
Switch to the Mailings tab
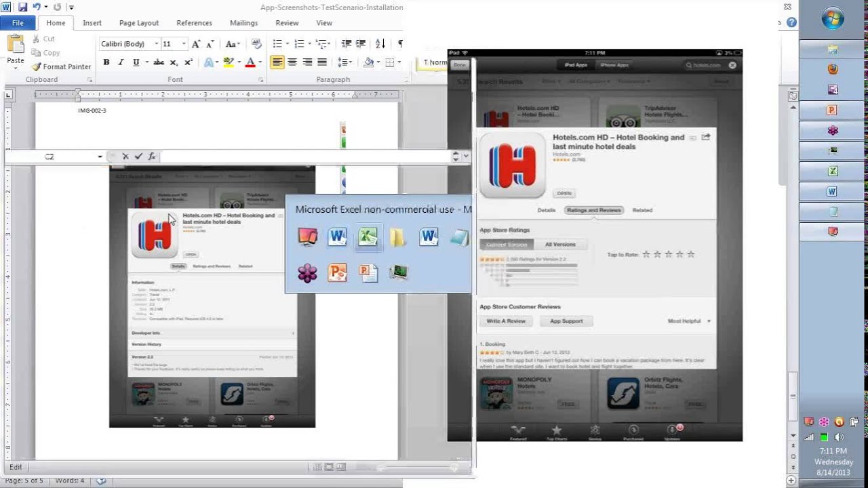243,23
